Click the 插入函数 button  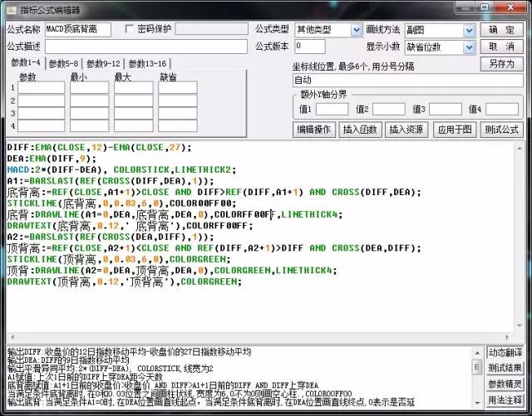(359, 129)
